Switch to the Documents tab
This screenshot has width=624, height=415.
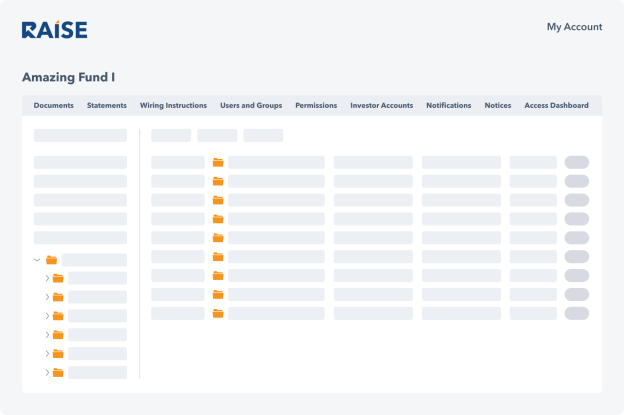[53, 105]
